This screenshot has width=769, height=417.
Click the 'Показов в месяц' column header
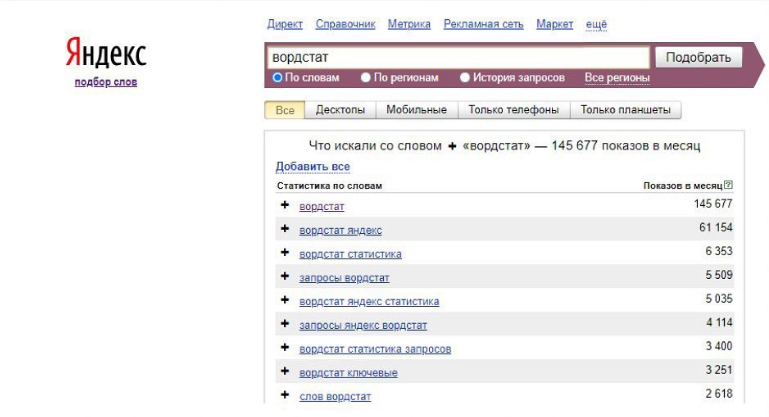tap(683, 186)
